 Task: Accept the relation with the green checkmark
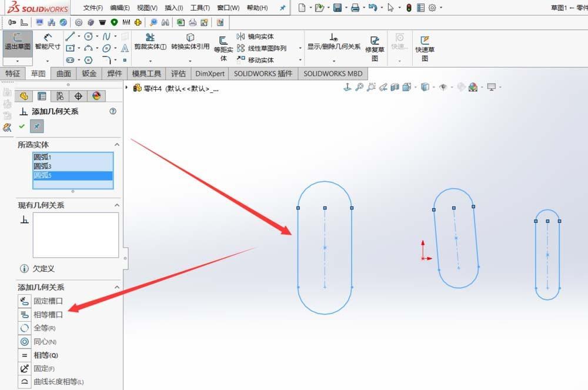point(21,126)
